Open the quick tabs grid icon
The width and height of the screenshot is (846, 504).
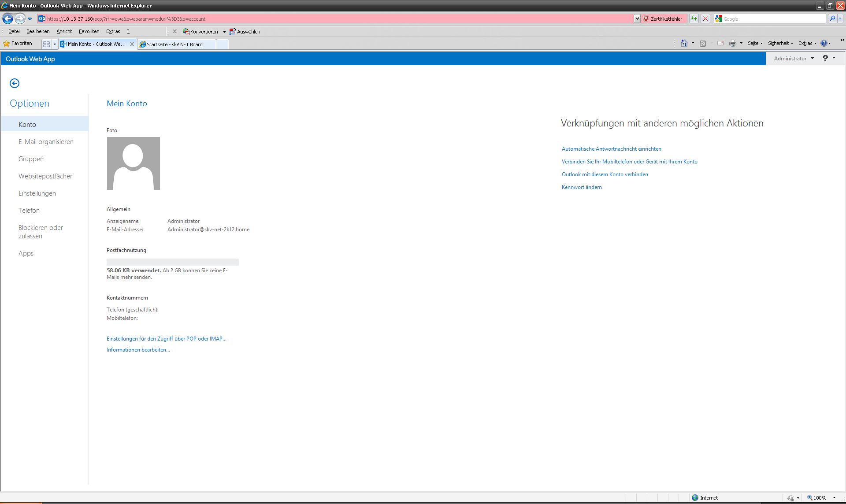pos(46,44)
